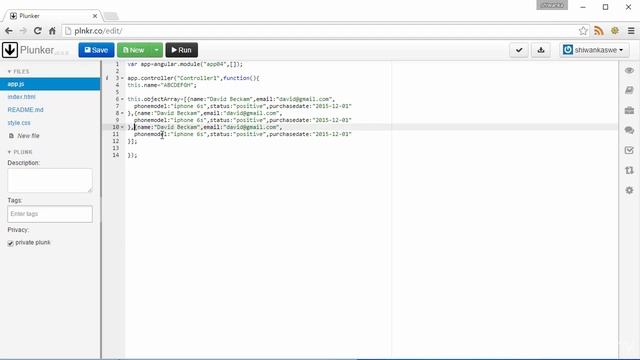Go forward in the browser
The image size is (640, 360).
23,31
